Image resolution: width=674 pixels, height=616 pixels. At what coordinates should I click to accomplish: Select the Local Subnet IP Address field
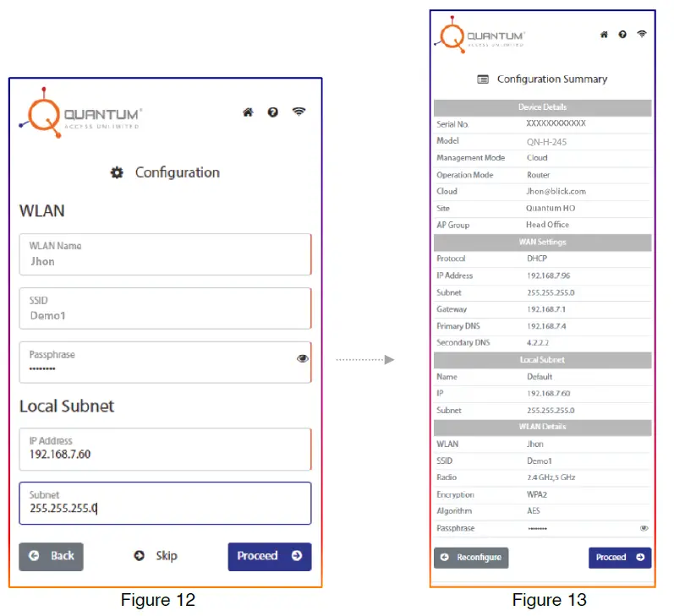pyautogui.click(x=165, y=449)
